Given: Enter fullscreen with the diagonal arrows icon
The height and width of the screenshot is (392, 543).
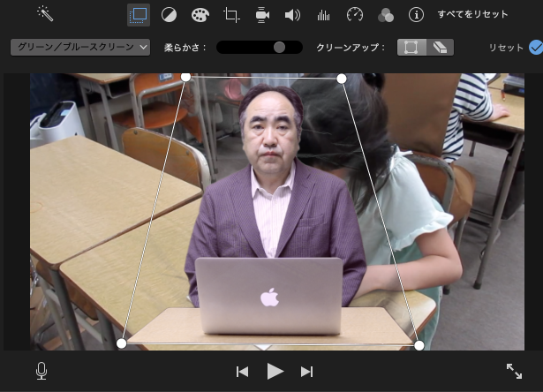Looking at the screenshot, I should (x=514, y=372).
